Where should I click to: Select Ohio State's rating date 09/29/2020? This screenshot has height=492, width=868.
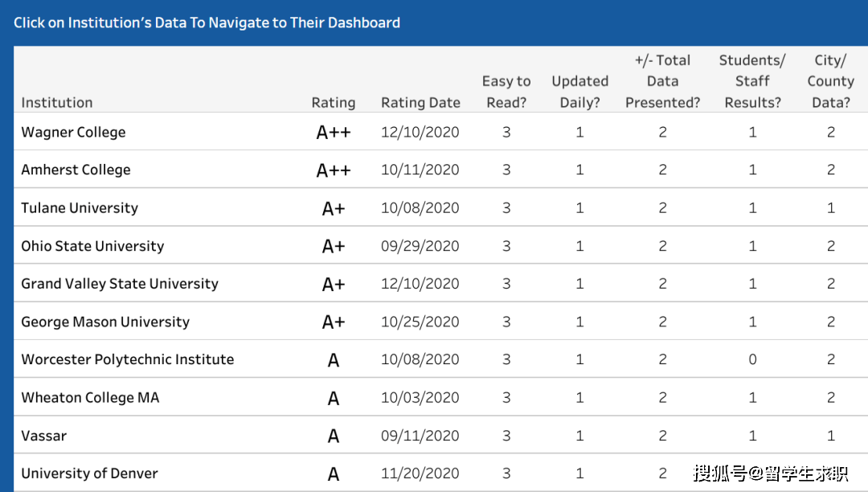[420, 246]
